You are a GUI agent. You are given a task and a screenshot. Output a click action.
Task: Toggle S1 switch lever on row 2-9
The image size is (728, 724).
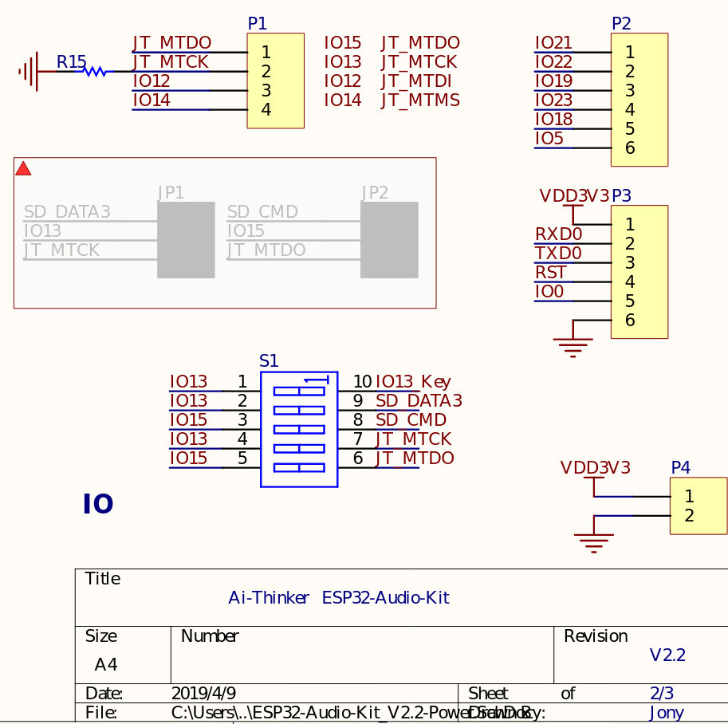pyautogui.click(x=299, y=411)
